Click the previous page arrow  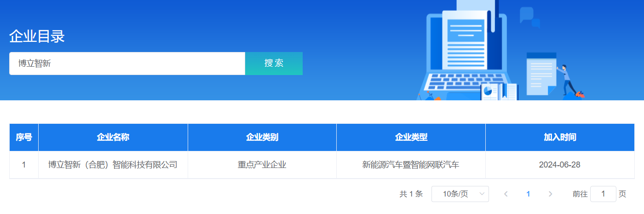[x=506, y=194]
